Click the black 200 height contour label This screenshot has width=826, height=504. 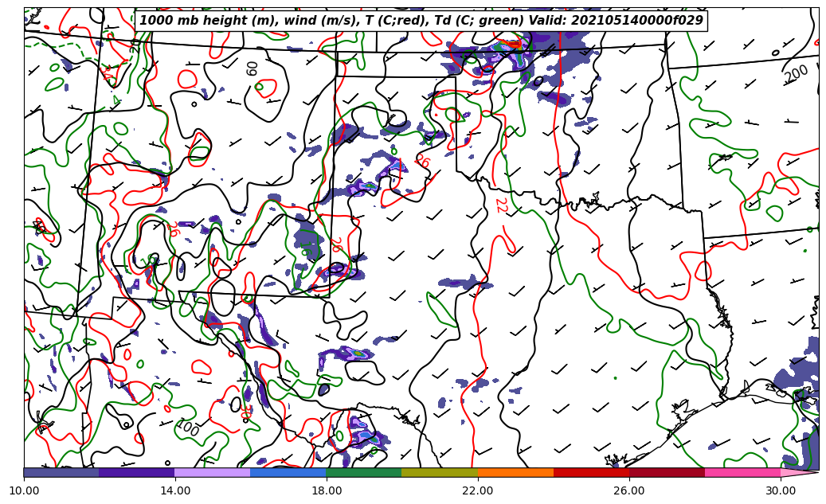click(x=796, y=73)
